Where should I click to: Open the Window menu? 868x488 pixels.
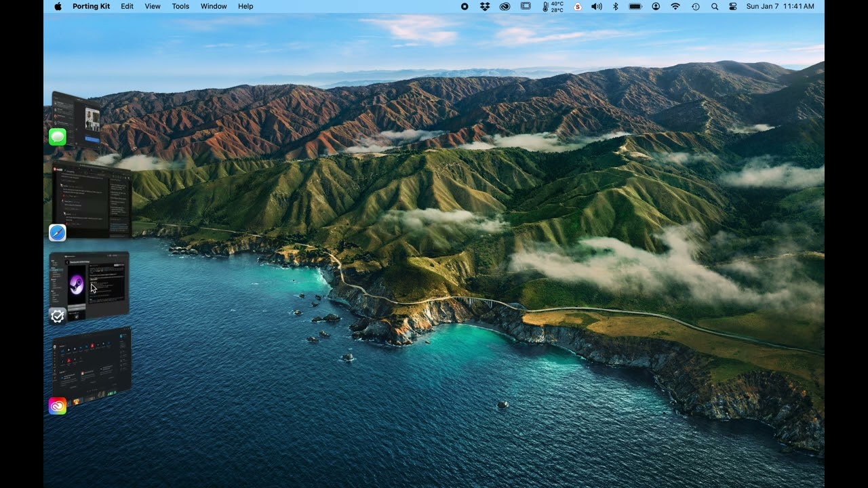click(214, 6)
